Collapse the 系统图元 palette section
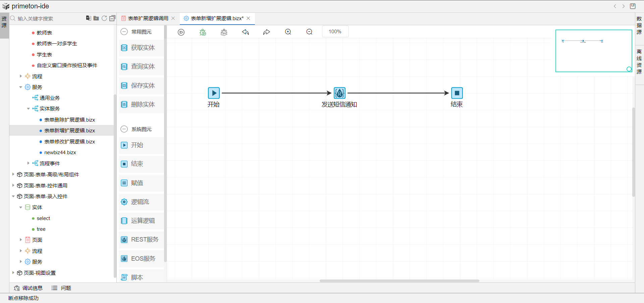 click(x=124, y=129)
